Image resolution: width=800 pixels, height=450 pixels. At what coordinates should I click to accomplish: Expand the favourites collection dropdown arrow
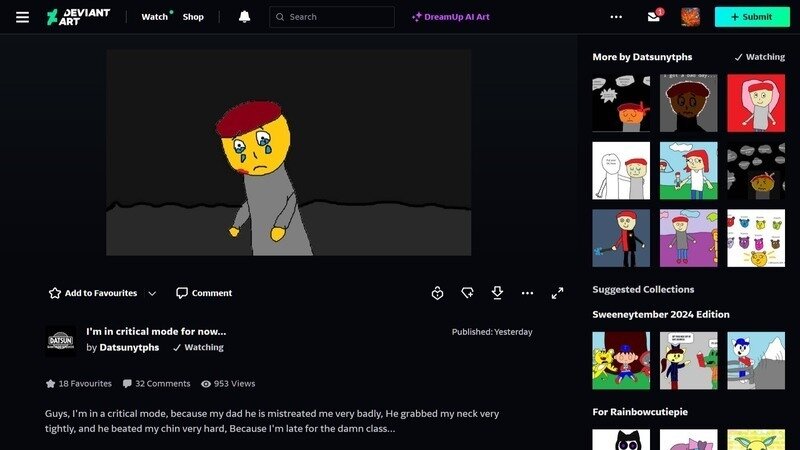(152, 293)
